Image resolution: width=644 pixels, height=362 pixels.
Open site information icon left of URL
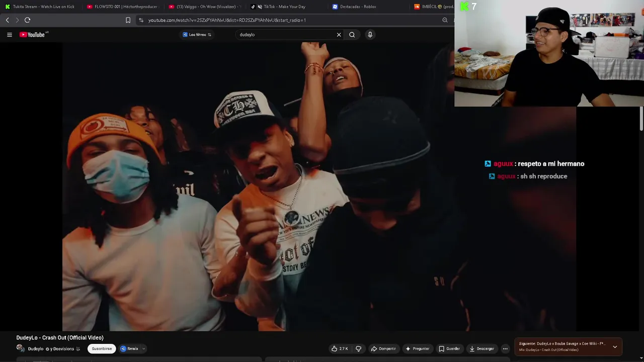tap(141, 20)
